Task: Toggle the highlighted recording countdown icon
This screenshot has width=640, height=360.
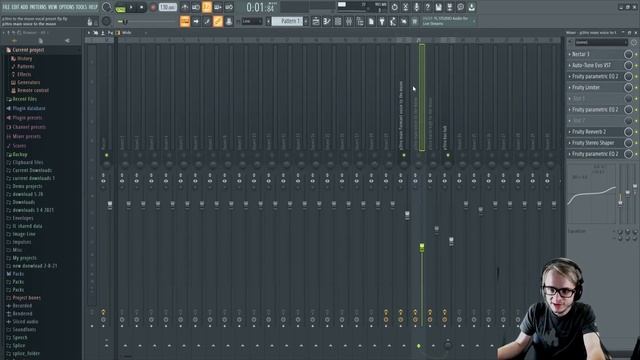Action: click(x=207, y=7)
